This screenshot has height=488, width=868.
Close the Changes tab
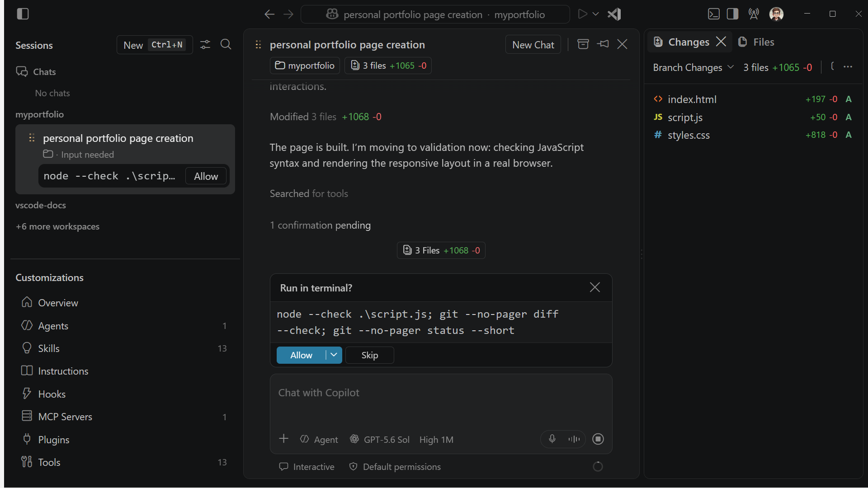tap(721, 42)
